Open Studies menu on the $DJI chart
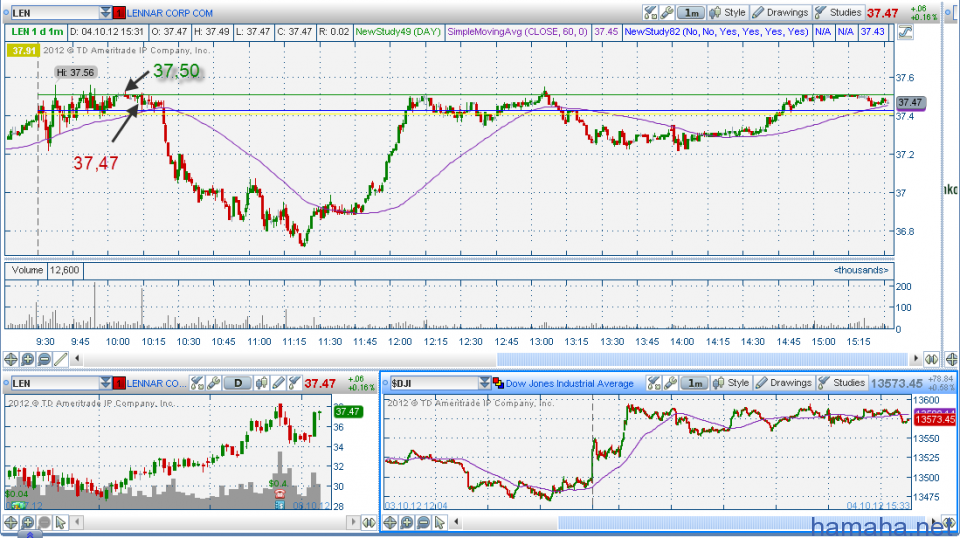 coord(841,383)
